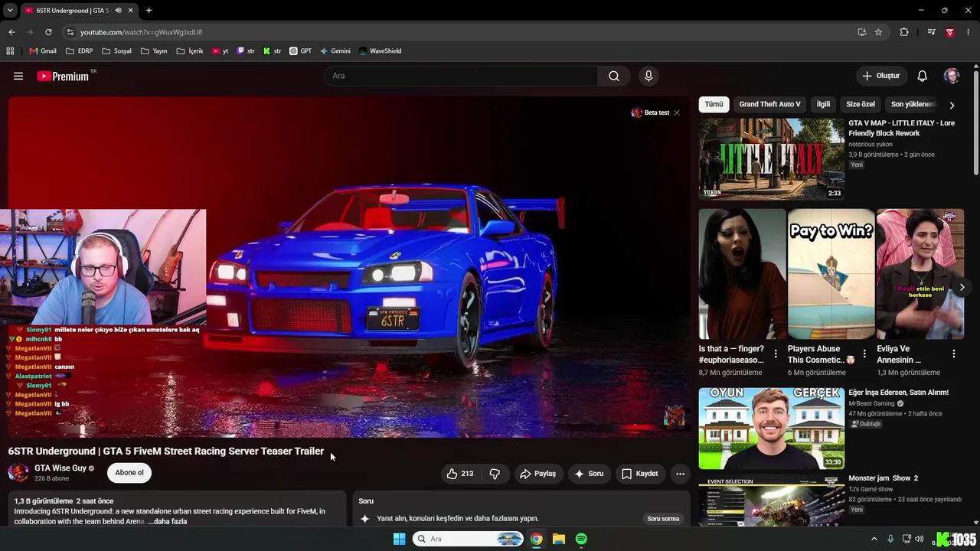Open the YouTube guide hamburger menu

tap(18, 76)
